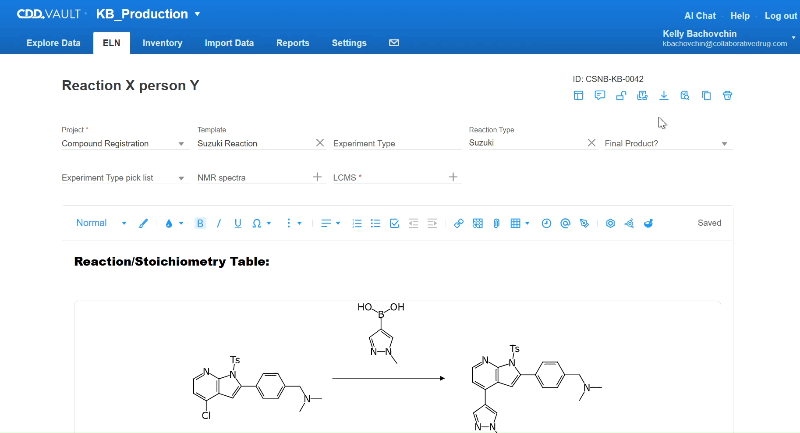
Task: Open the Explore Data tab
Action: point(54,43)
